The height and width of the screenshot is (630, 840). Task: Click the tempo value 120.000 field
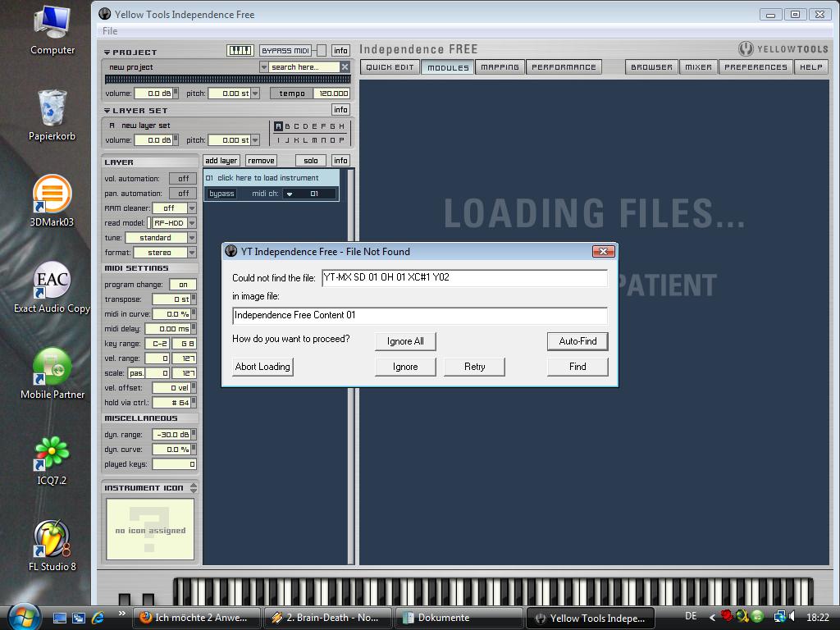coord(333,94)
